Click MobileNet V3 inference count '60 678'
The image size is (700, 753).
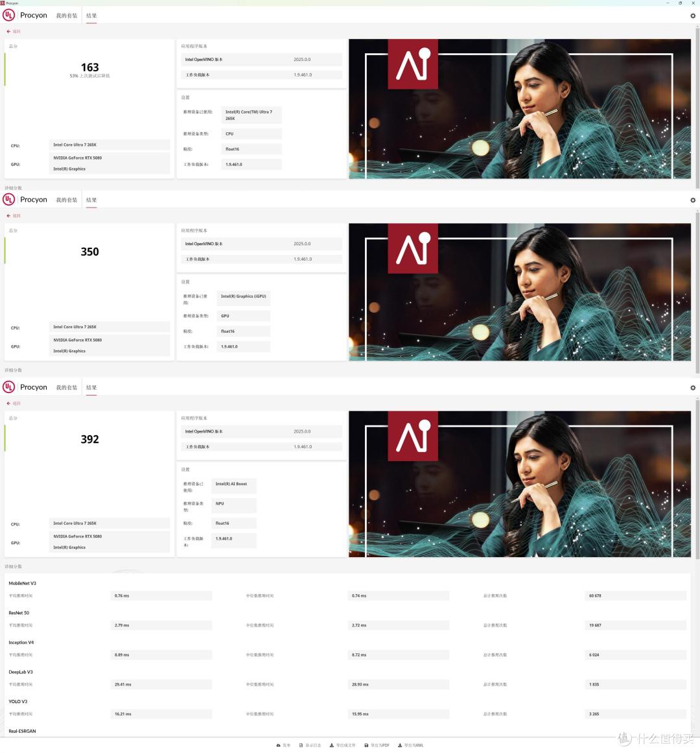(636, 596)
